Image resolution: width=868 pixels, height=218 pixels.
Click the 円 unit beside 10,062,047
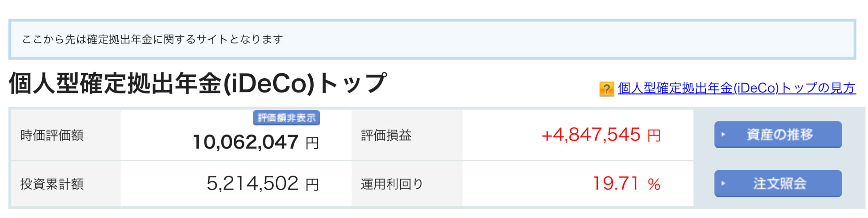click(312, 143)
